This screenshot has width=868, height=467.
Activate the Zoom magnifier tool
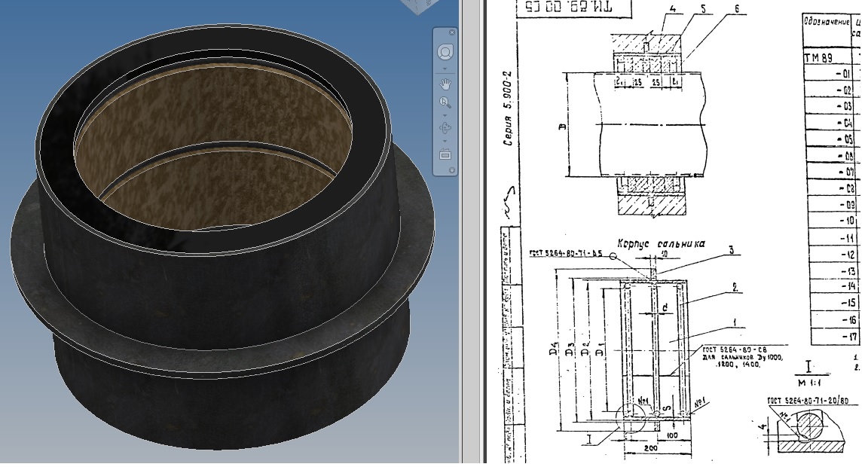coord(445,102)
